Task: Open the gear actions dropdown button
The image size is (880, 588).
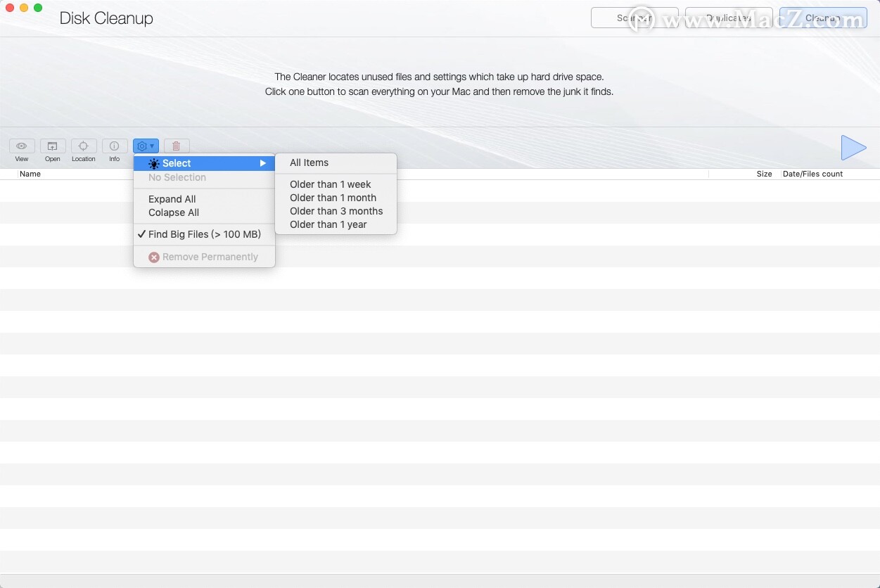Action: point(146,146)
